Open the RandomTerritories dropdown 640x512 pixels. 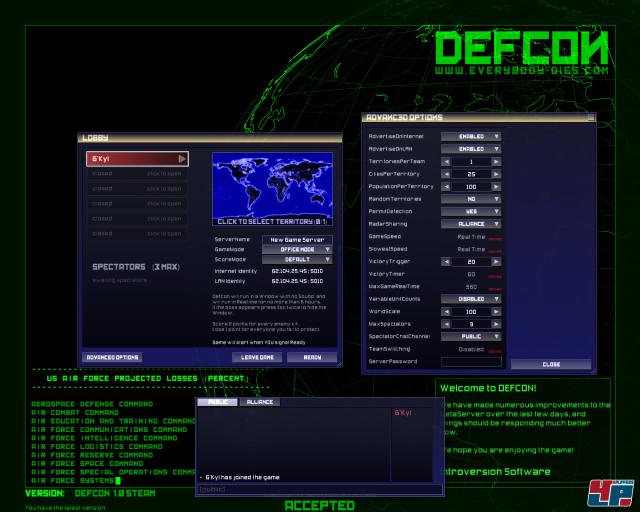pos(471,199)
